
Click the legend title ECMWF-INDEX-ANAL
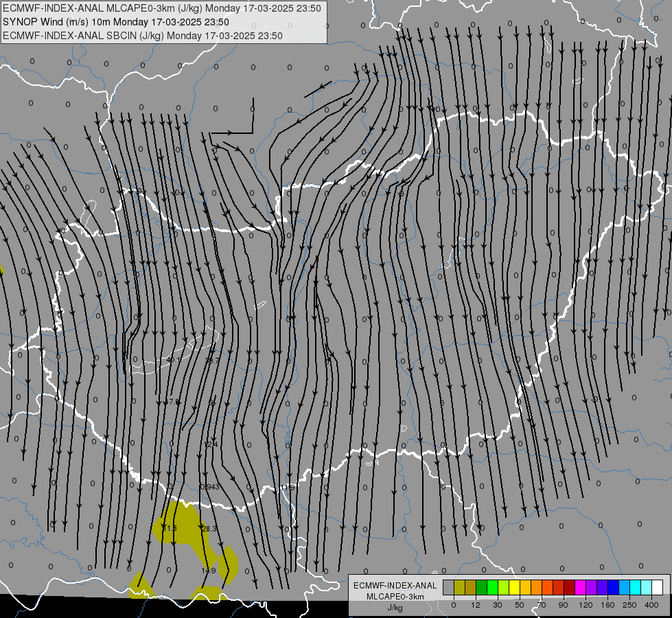pyautogui.click(x=395, y=586)
